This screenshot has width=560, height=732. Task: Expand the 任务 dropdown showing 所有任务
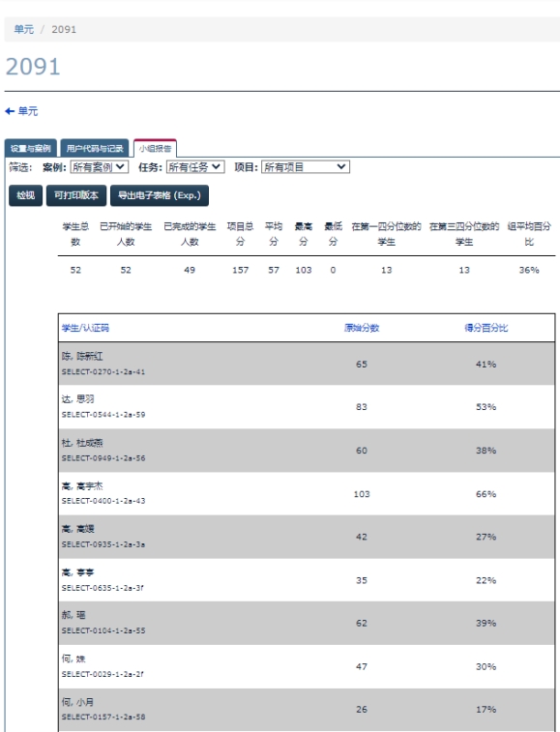click(195, 166)
